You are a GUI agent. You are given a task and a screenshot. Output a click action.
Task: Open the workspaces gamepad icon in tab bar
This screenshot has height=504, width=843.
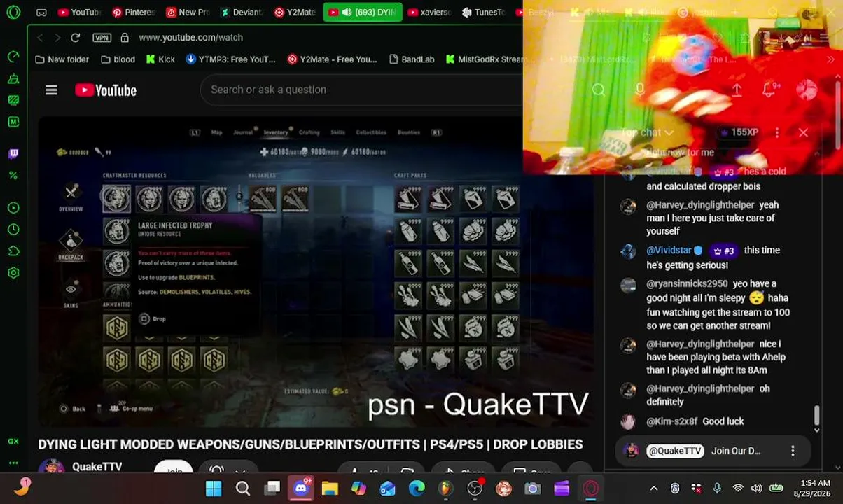(x=41, y=12)
